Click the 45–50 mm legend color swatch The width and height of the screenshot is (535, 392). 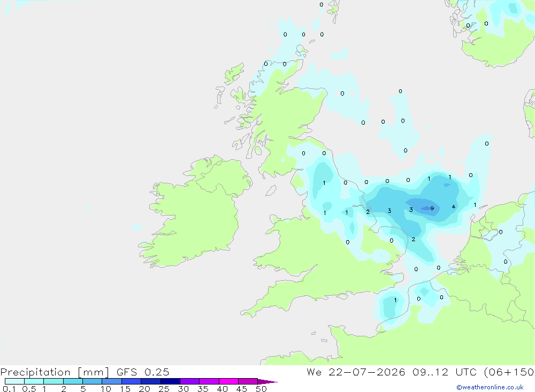click(x=248, y=381)
